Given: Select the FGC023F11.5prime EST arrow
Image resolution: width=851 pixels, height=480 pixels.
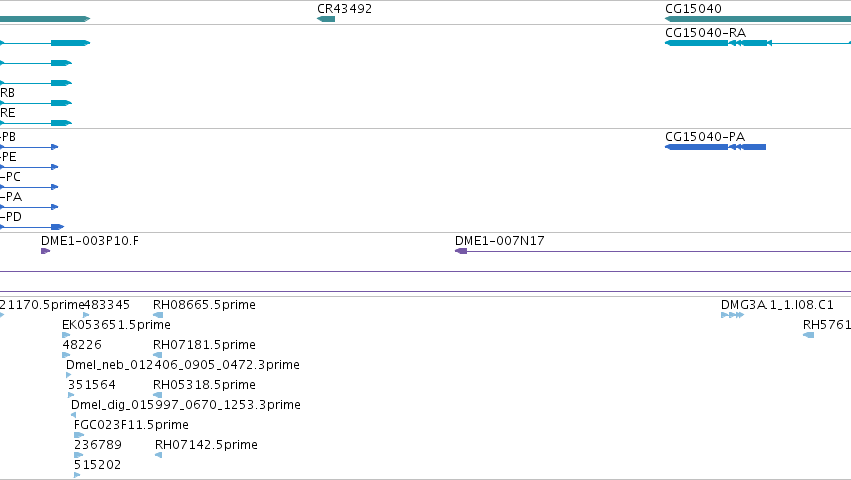Looking at the screenshot, I should tap(79, 435).
